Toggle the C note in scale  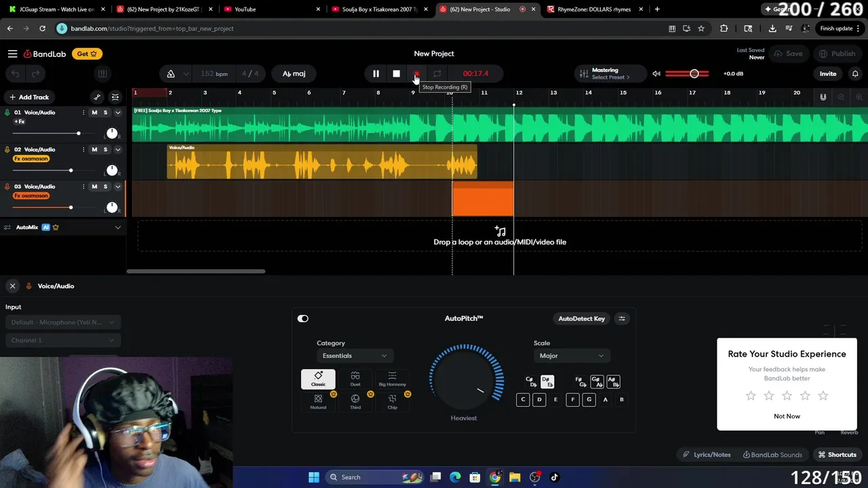tap(523, 400)
